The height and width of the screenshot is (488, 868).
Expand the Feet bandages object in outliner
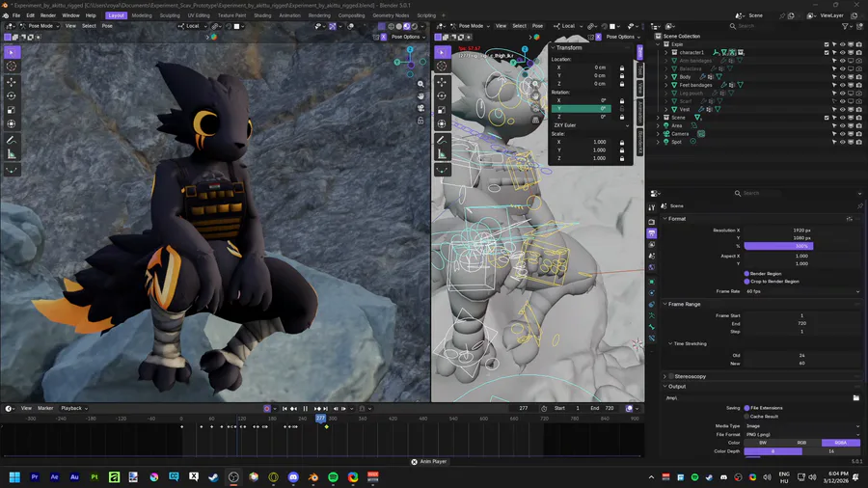click(x=665, y=85)
